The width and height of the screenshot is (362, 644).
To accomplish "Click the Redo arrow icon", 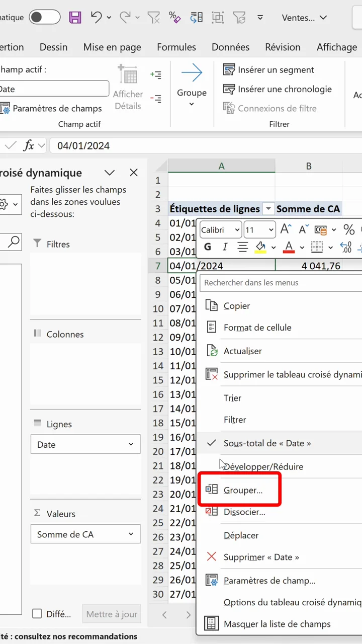I will 125,17.
